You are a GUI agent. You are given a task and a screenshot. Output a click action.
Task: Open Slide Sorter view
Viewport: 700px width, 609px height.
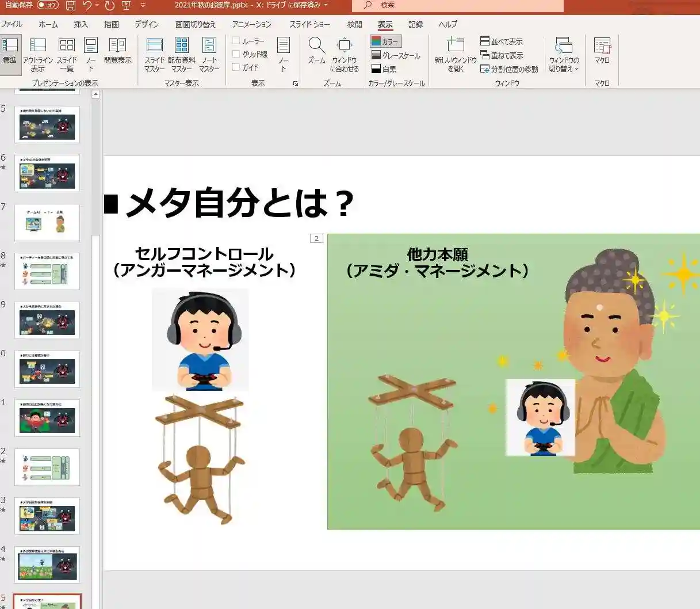67,55
